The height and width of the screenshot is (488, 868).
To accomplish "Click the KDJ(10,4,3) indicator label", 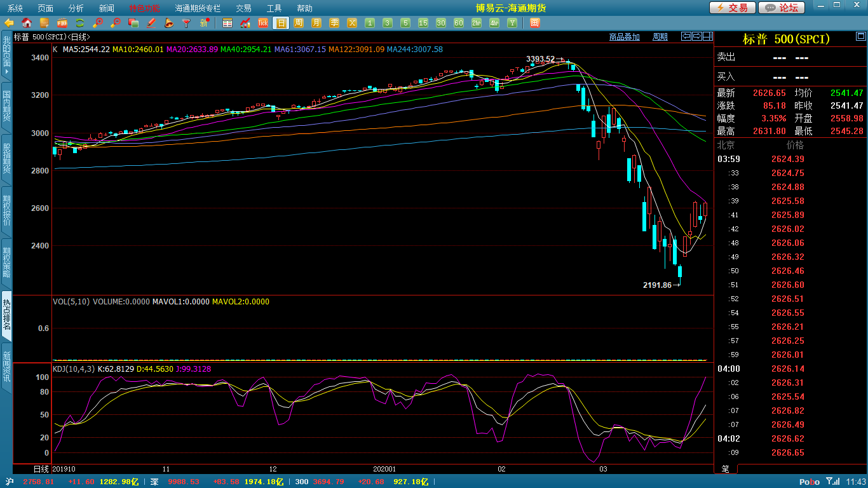I will [74, 369].
